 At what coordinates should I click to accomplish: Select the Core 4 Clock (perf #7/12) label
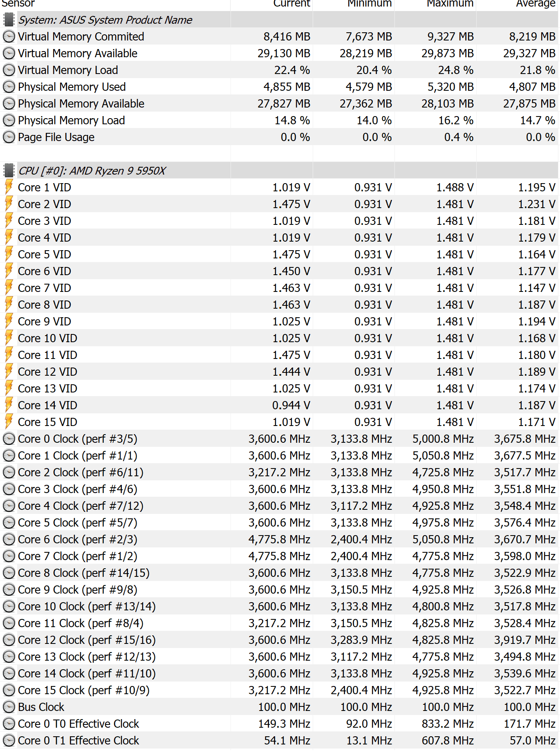(81, 506)
